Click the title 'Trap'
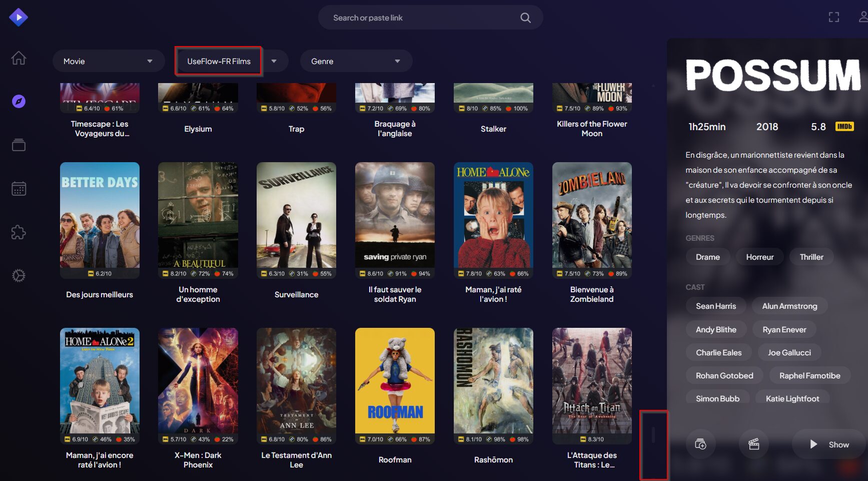 296,129
